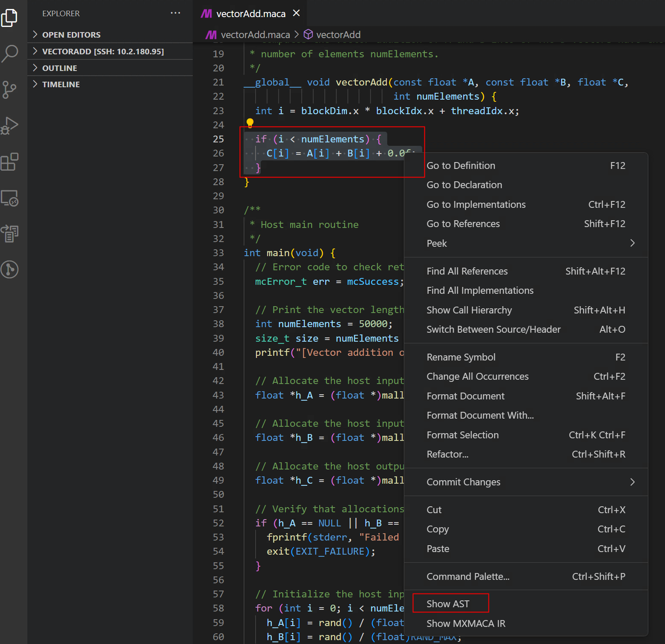Expand the OUTLINE section
665x644 pixels.
click(59, 68)
